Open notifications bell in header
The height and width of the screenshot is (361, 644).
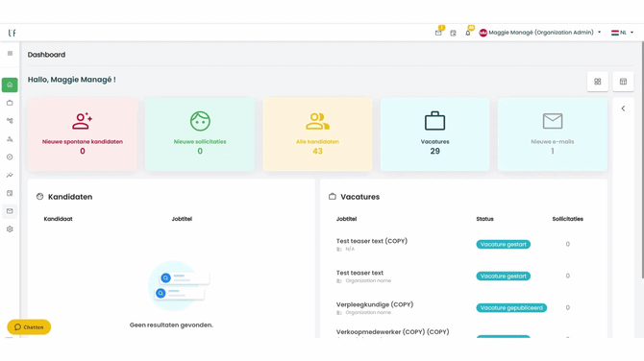coord(468,33)
